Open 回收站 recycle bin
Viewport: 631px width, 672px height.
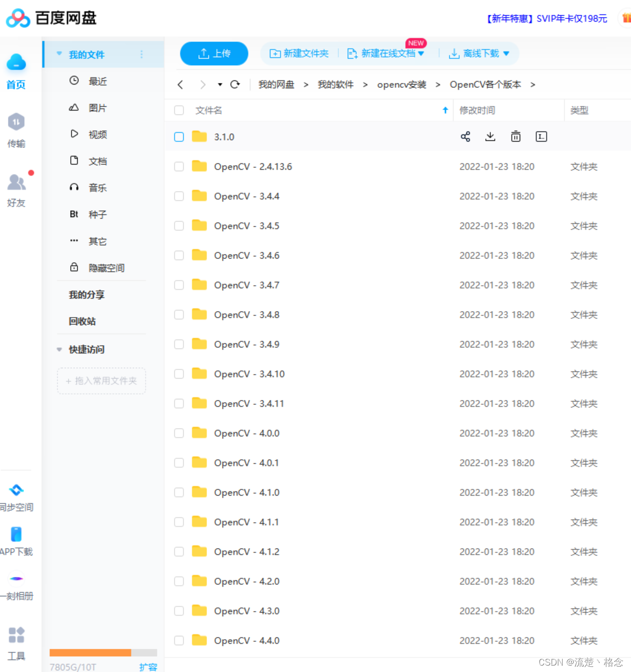pyautogui.click(x=82, y=321)
